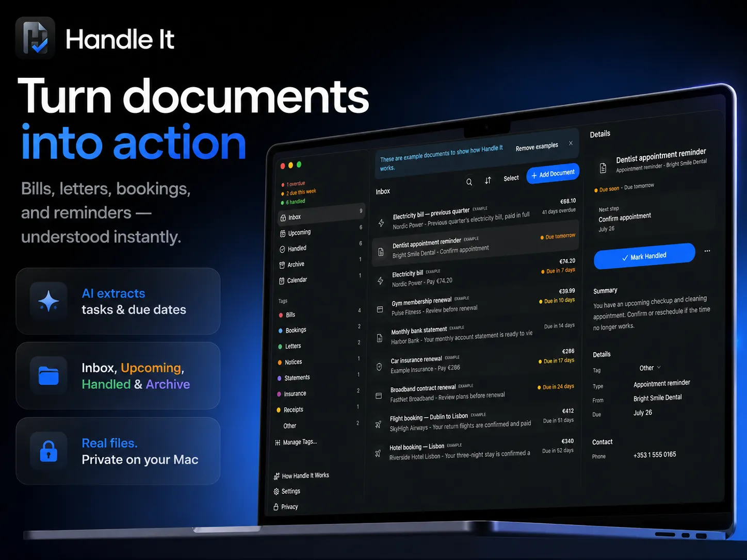Screen dimensions: 747x560
Task: Click the phone number +353 1 555 0165
Action: pos(655,455)
